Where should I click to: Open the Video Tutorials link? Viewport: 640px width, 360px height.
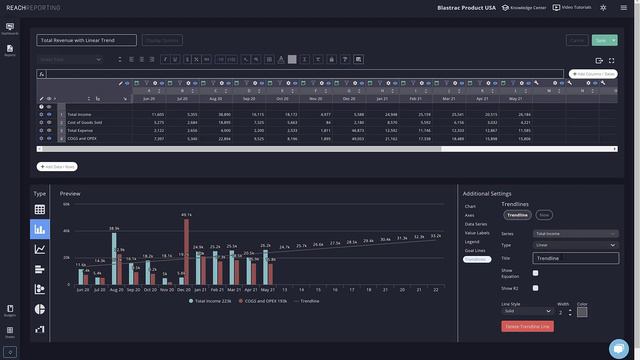click(572, 8)
